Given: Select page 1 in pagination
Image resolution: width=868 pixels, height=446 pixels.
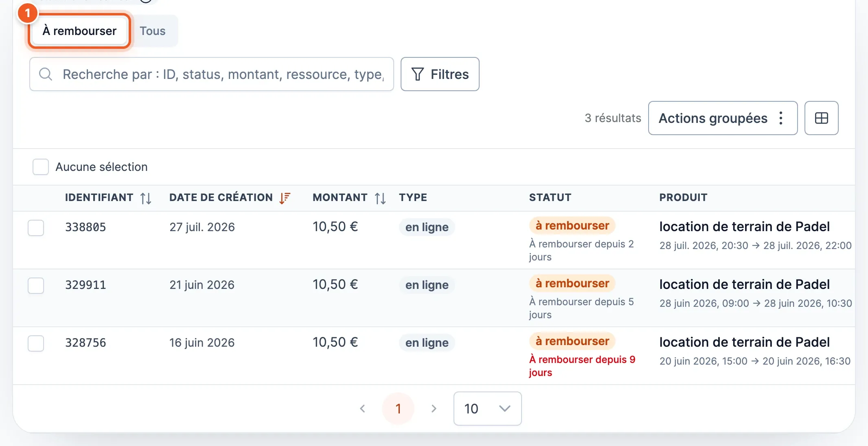Looking at the screenshot, I should coord(398,409).
